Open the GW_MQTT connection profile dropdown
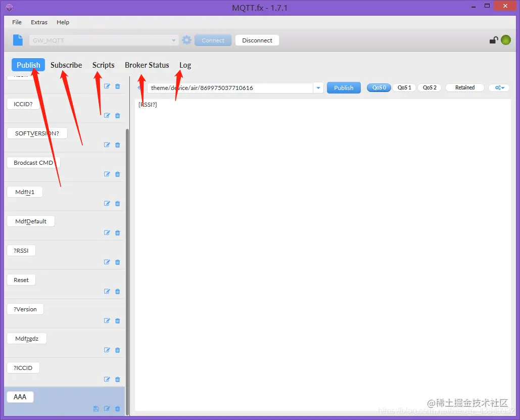The width and height of the screenshot is (520, 420). (x=173, y=40)
